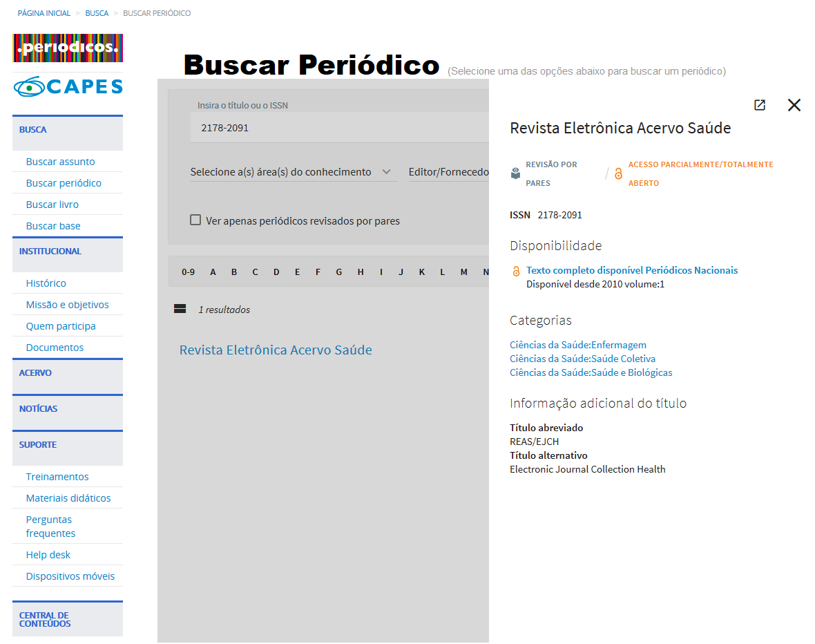Filter journals by letter C
Viewport: 815px width, 644px height.
256,272
